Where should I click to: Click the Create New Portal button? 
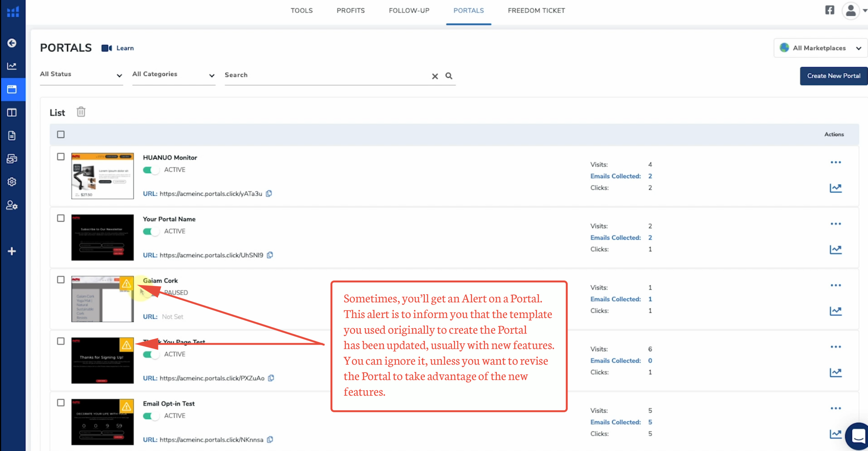click(x=833, y=76)
